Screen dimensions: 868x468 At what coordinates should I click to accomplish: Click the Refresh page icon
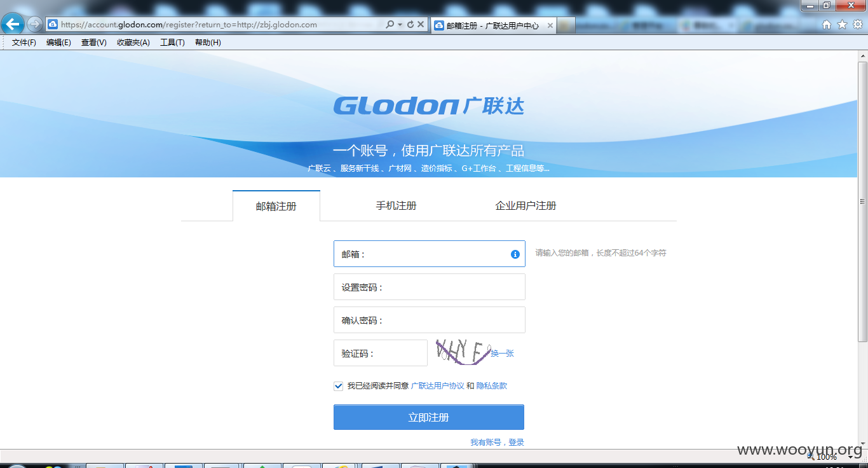[410, 24]
